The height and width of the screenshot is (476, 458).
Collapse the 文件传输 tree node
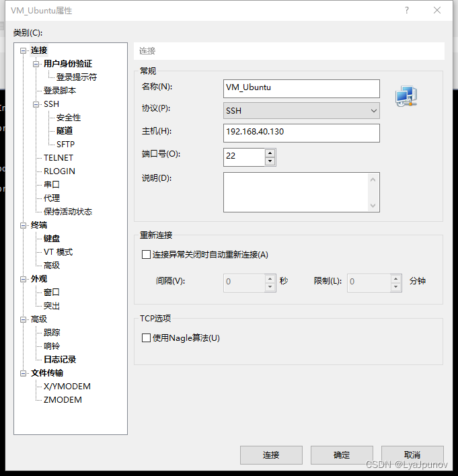(x=23, y=373)
